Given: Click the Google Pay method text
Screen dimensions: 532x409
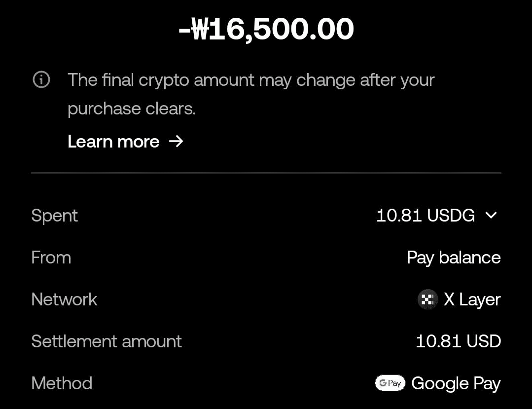Looking at the screenshot, I should [x=456, y=383].
